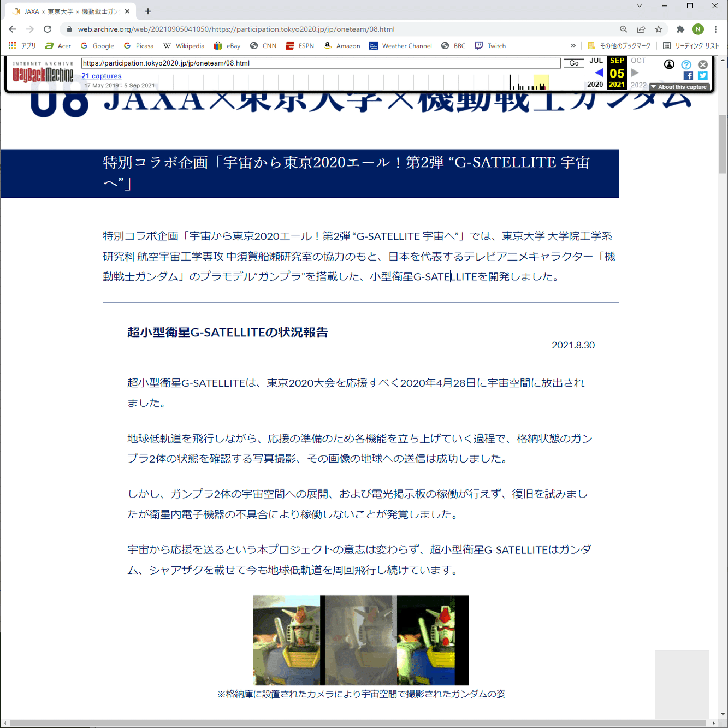This screenshot has width=728, height=728.
Task: Share capture on Twitter
Action: (703, 76)
